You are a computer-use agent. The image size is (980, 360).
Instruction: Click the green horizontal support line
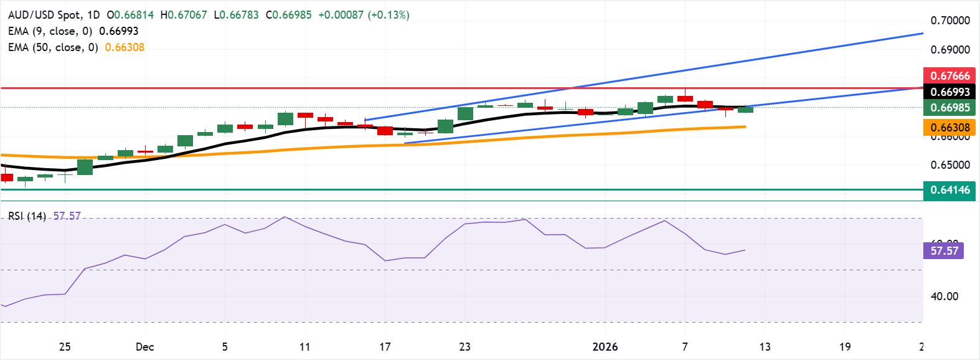[461, 189]
